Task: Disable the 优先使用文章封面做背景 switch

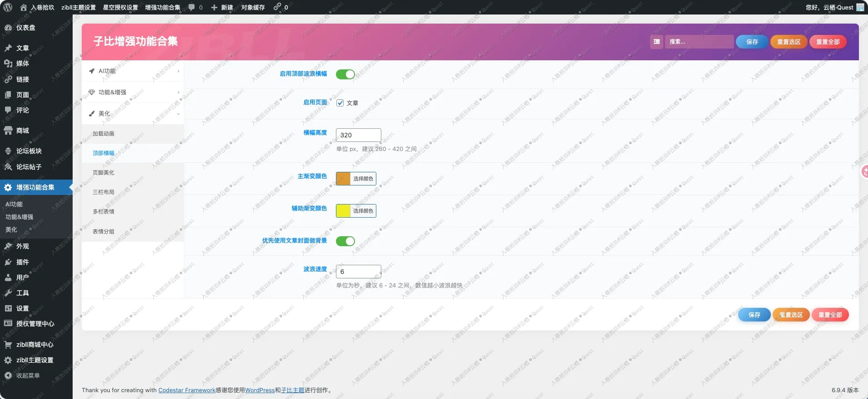Action: point(345,241)
